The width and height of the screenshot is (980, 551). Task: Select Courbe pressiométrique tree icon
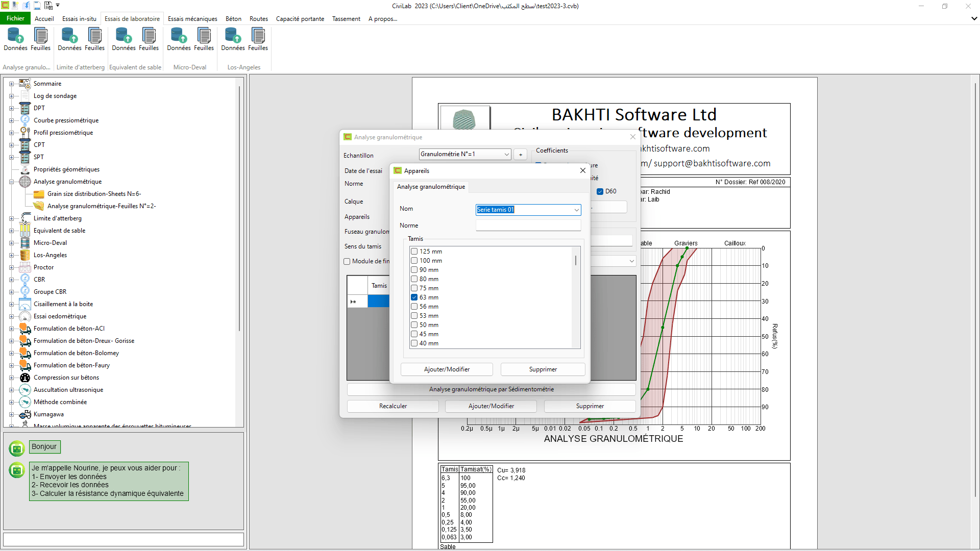[25, 120]
